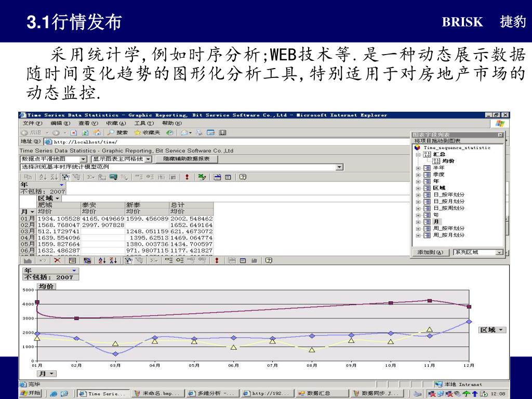Click the AutoCalc sigma icon in pivot toolbar
This screenshot has height=399, width=532.
(x=90, y=177)
